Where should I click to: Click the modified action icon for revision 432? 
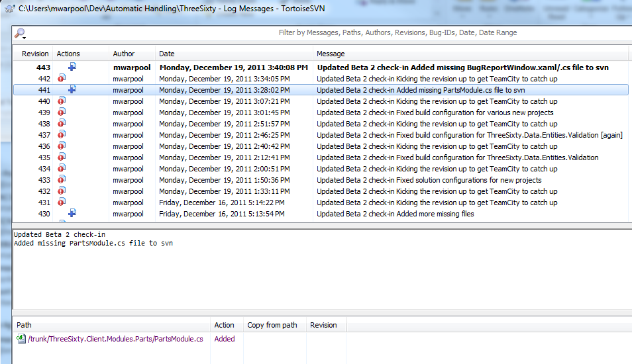click(61, 191)
